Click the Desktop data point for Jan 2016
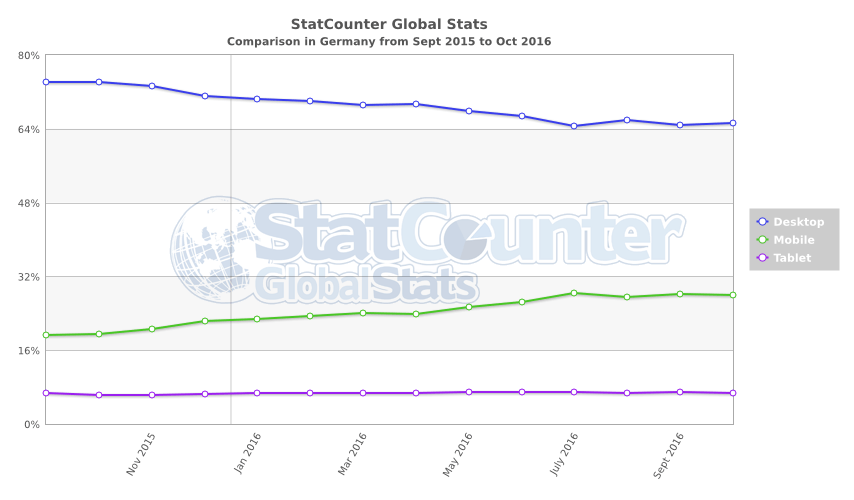Viewport: 854px width, 500px height. [x=257, y=99]
